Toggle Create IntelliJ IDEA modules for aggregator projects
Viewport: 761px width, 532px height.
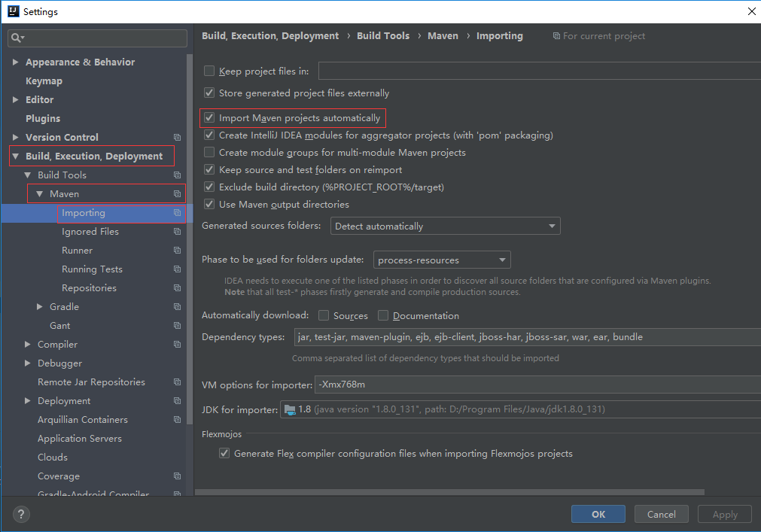(x=209, y=135)
